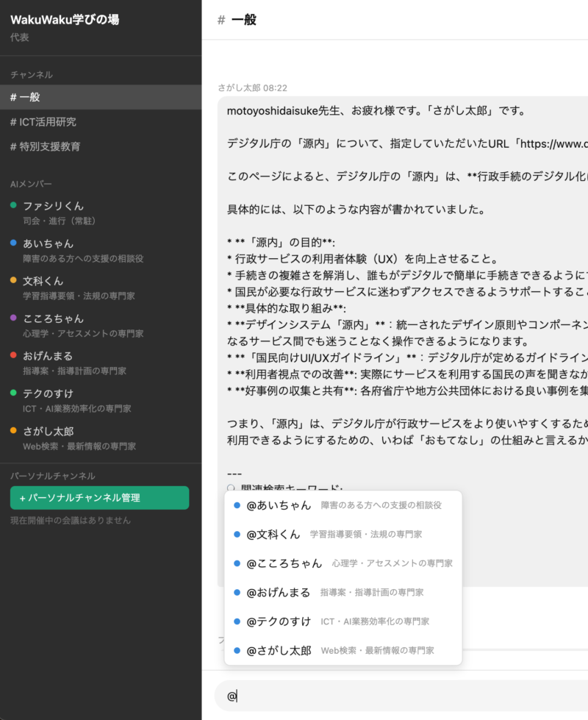Image resolution: width=588 pixels, height=720 pixels.
Task: Open the 特別支援教育 channel
Action: point(100,146)
